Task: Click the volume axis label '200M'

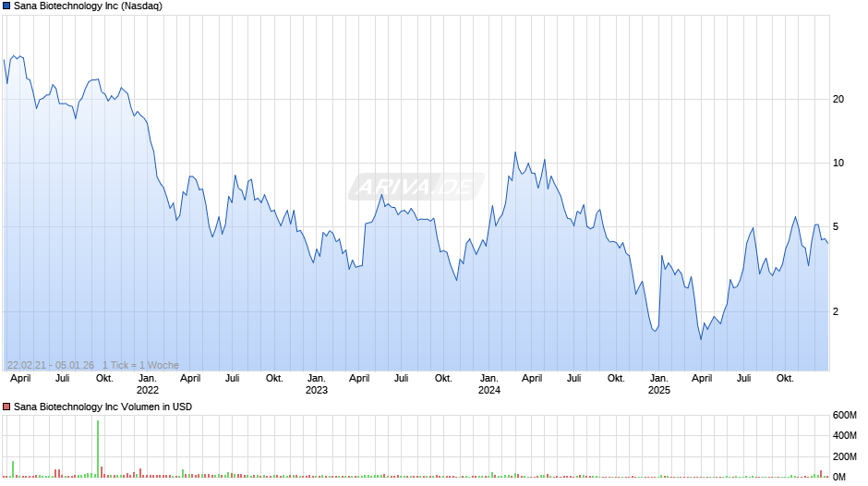Action: [x=845, y=456]
